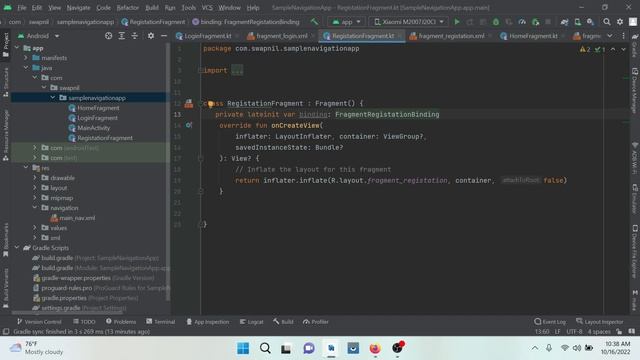Click the yellow intention lightbulb
The image size is (640, 360).
[x=210, y=104]
